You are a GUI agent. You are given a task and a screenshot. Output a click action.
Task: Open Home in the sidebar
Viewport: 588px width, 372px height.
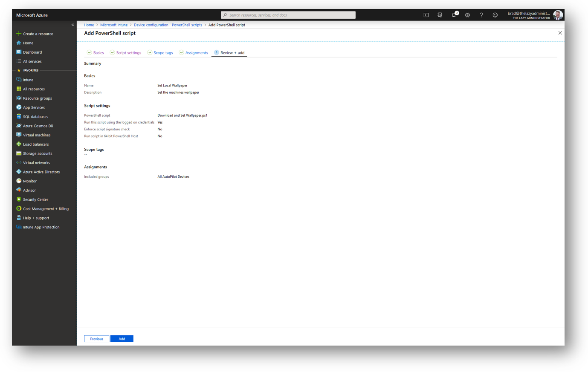pos(28,43)
